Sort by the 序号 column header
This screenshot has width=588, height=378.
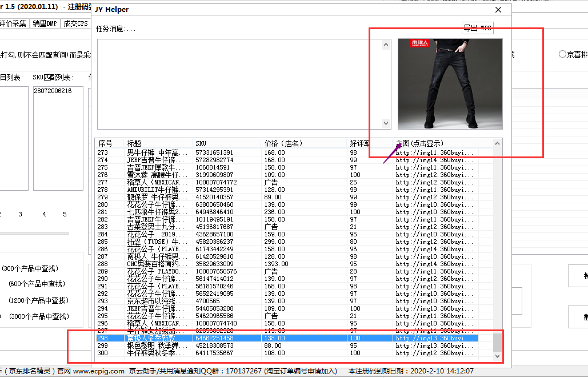coord(109,143)
